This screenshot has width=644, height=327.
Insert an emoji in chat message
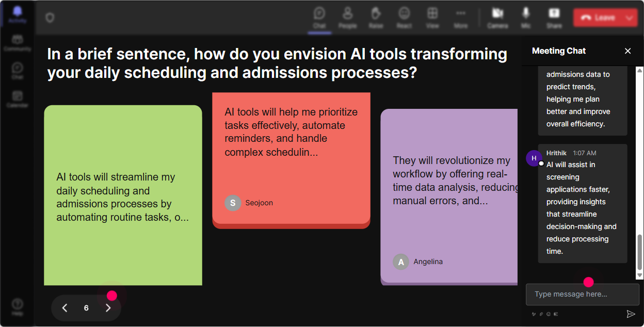549,314
